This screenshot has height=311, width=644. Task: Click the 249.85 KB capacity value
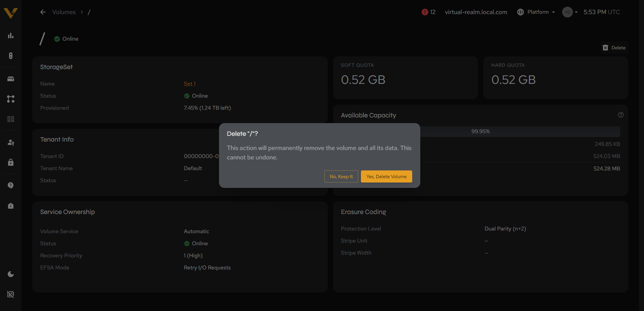pyautogui.click(x=607, y=144)
